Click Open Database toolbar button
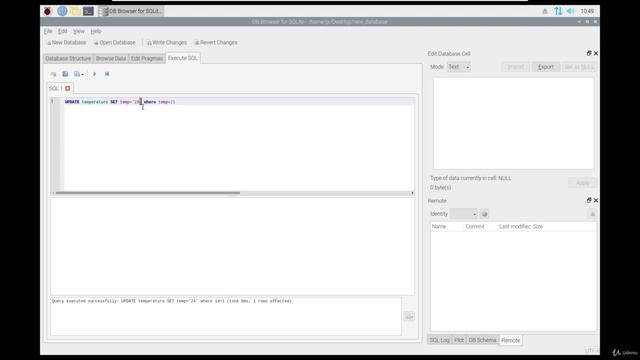The width and height of the screenshot is (640, 360). point(114,42)
